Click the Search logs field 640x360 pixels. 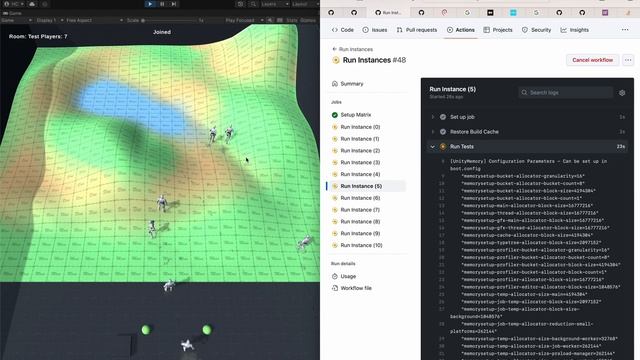point(565,93)
